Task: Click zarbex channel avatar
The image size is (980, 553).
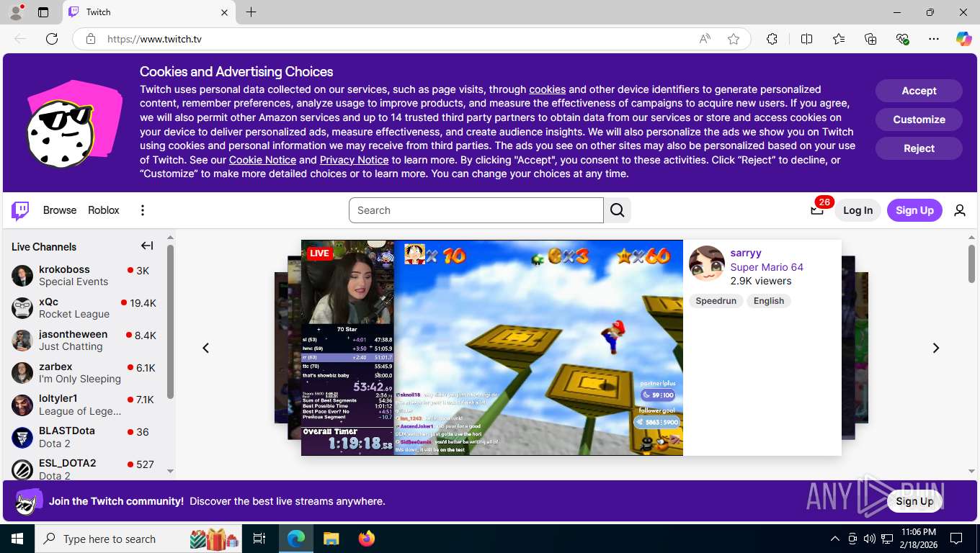Action: pyautogui.click(x=22, y=372)
